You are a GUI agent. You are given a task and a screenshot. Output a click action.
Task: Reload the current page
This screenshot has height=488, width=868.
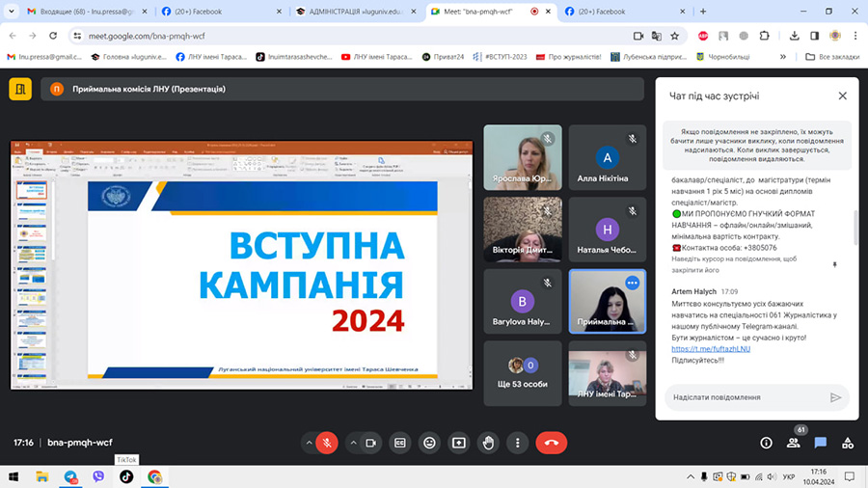point(53,36)
